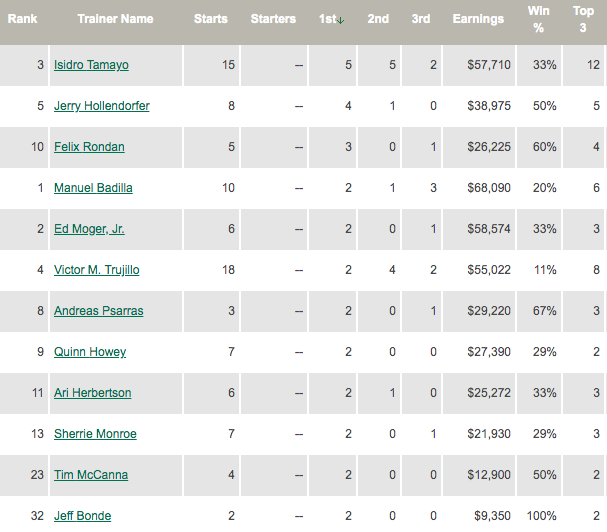The height and width of the screenshot is (532, 607).
Task: Sort by Trainer Name header
Action: pos(116,19)
